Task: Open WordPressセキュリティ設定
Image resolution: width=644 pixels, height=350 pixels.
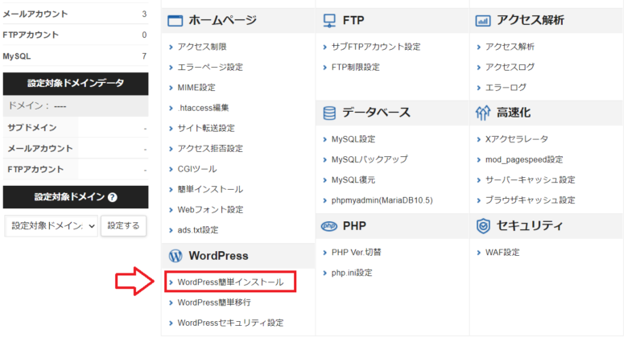Action: 230,323
